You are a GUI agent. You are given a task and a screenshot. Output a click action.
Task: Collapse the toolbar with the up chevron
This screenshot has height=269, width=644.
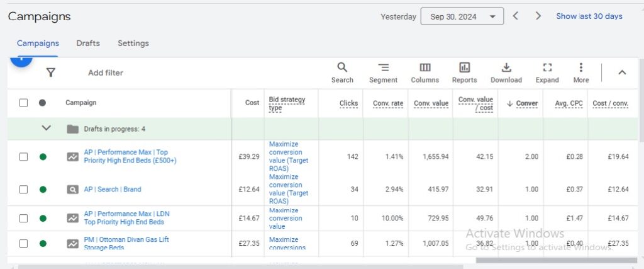coord(622,72)
